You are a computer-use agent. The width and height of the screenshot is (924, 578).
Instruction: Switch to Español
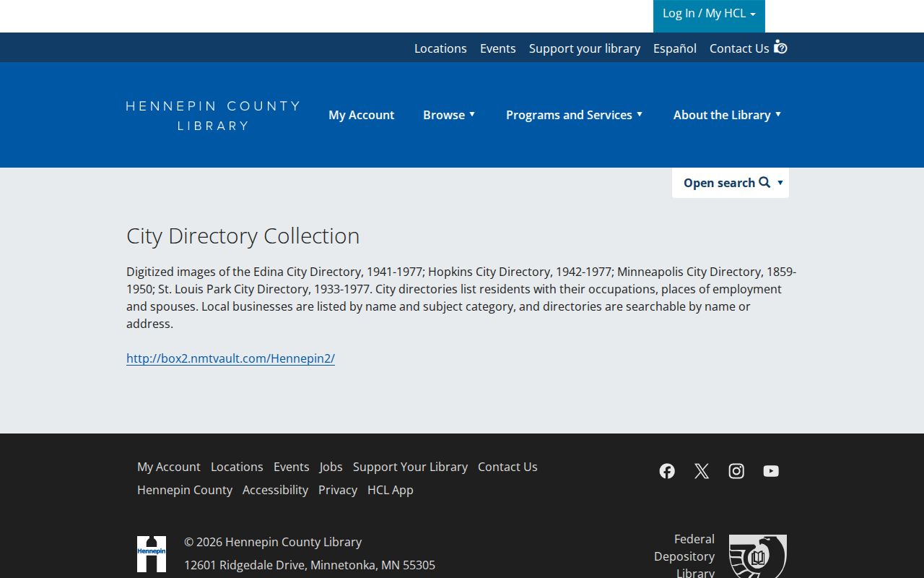tap(675, 48)
